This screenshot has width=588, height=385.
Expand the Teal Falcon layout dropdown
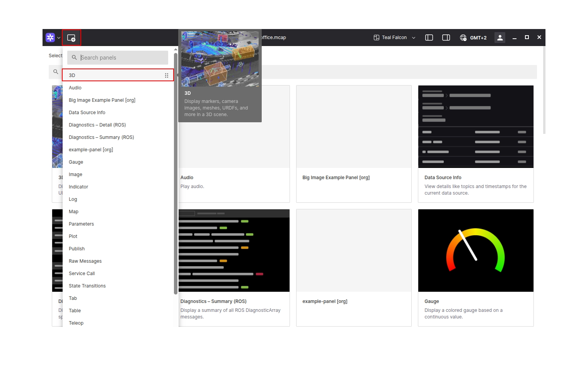(x=413, y=38)
